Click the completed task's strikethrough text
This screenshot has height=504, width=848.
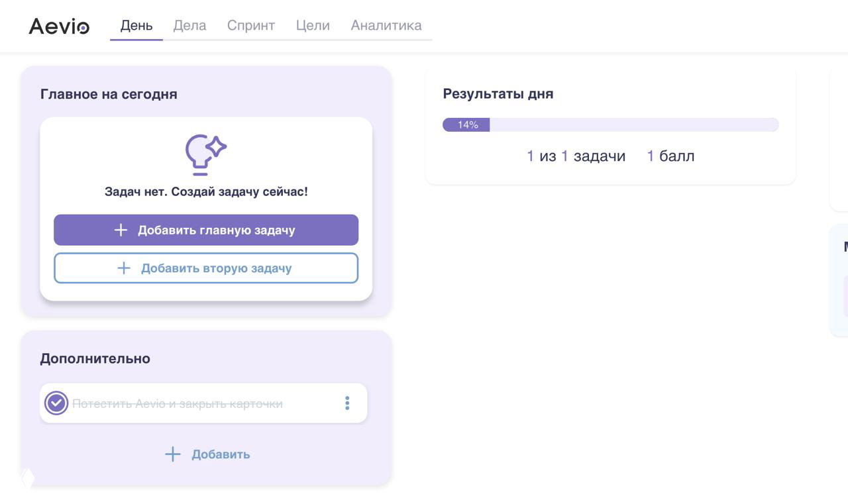point(179,403)
